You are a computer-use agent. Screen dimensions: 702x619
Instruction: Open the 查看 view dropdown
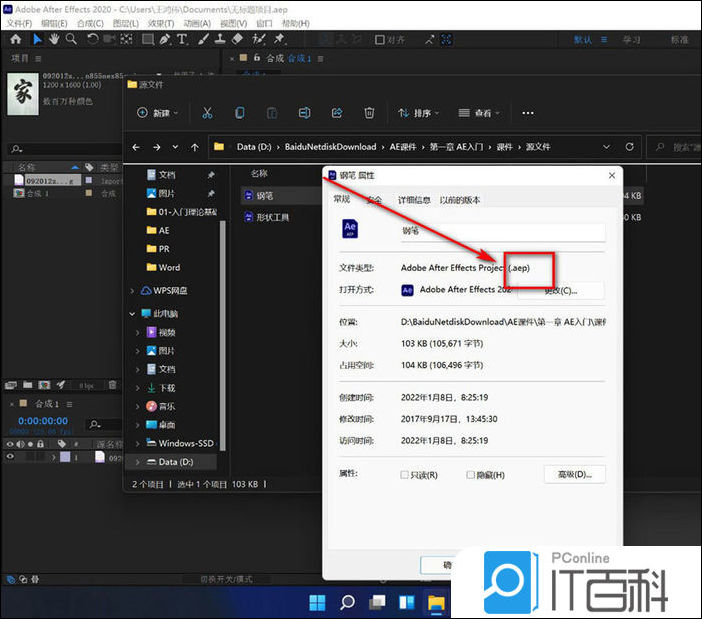click(481, 113)
